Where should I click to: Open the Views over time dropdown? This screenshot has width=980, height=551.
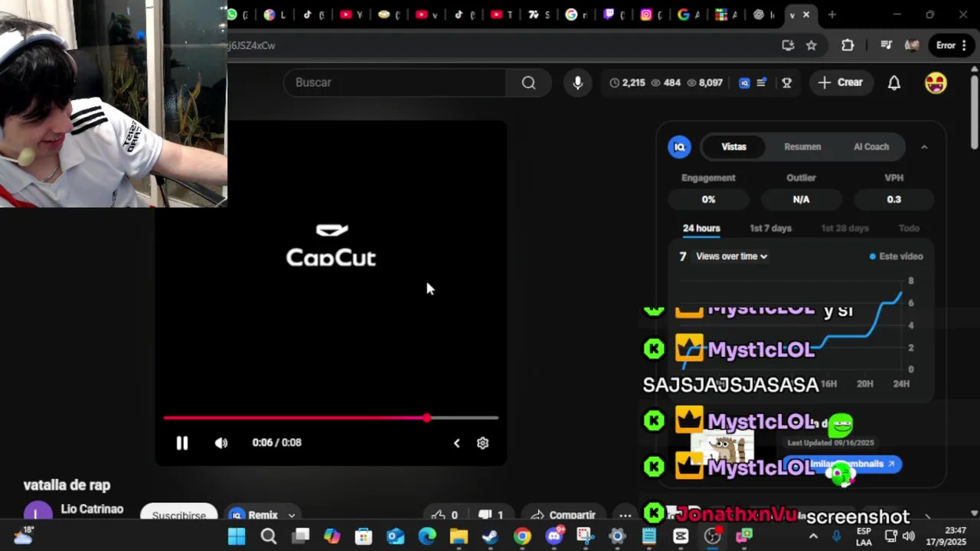click(x=731, y=256)
